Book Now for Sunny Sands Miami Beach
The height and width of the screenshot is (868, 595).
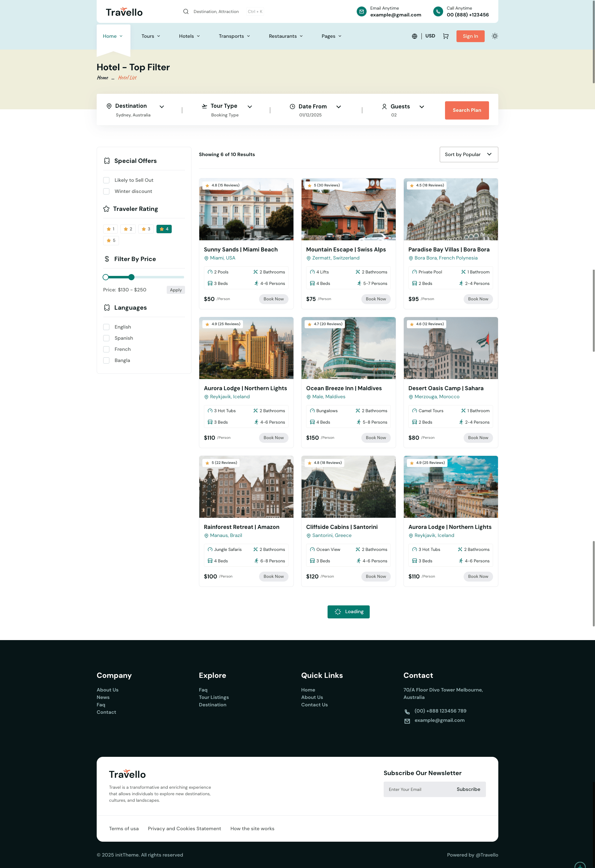(273, 299)
